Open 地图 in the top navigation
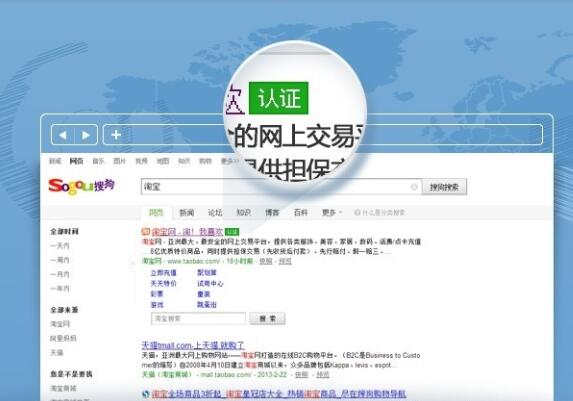Screen dimensions: 573x401 click(x=163, y=161)
